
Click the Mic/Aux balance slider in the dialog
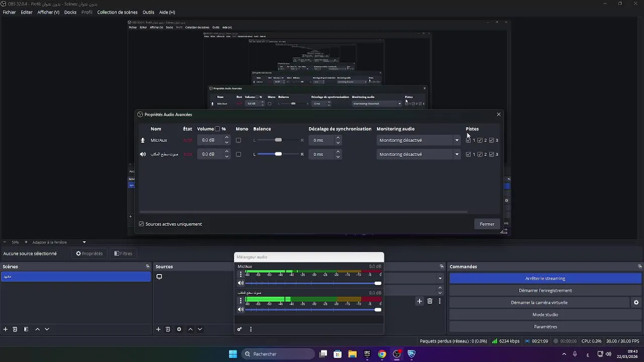click(278, 140)
